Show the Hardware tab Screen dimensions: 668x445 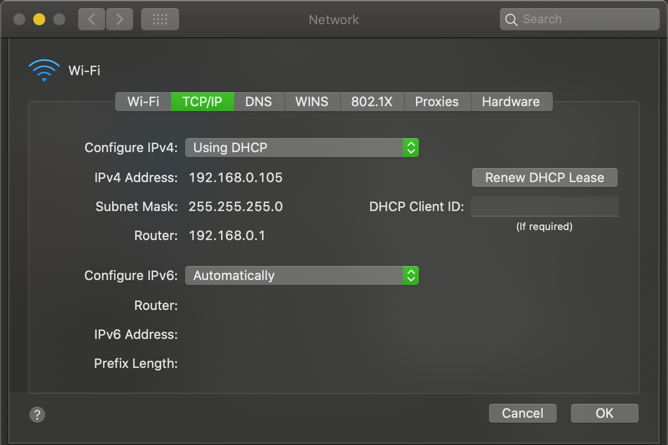[x=510, y=101]
